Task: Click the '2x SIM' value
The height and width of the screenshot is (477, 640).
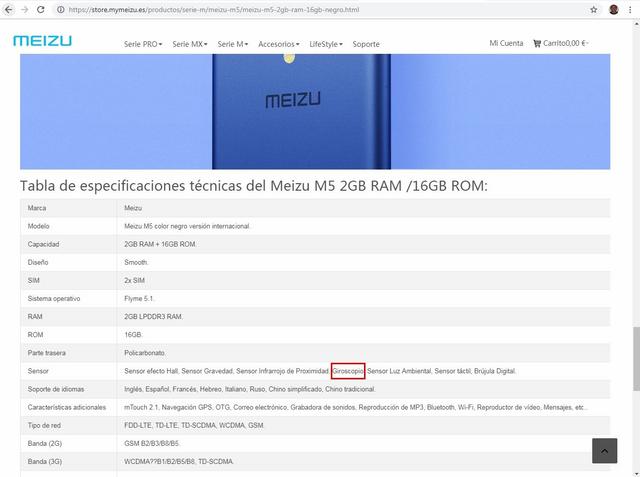Action: coord(134,280)
